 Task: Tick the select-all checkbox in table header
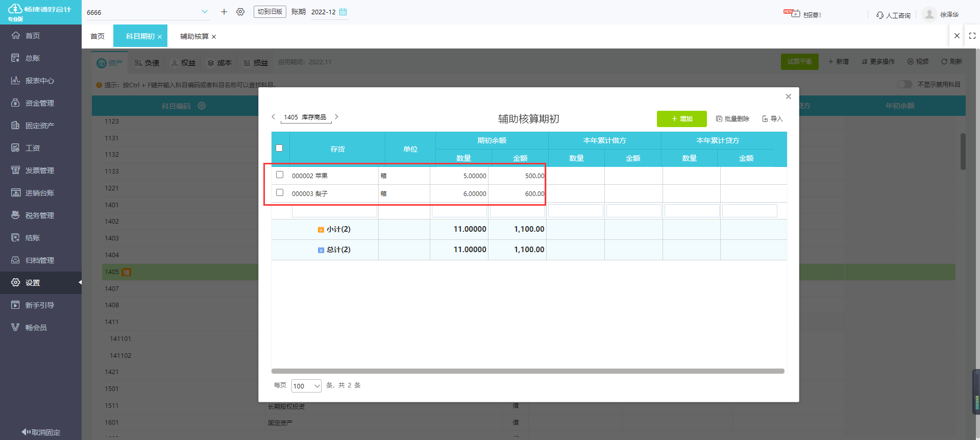click(x=279, y=148)
